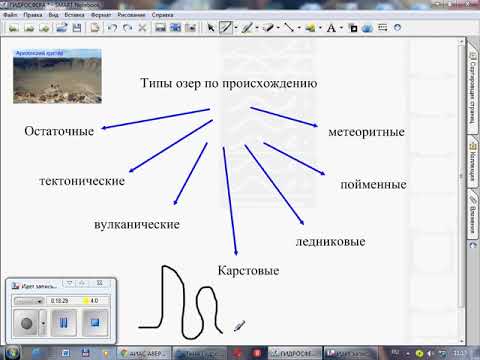The height and width of the screenshot is (360, 480).
Task: Click the blue globe toolbar icon
Action: (367, 28)
